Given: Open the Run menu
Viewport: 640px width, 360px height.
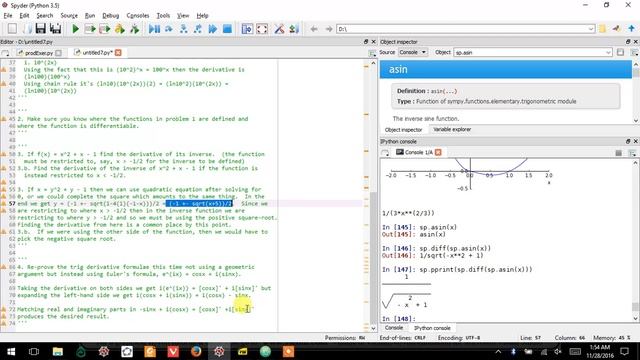Looking at the screenshot, I should [90, 16].
